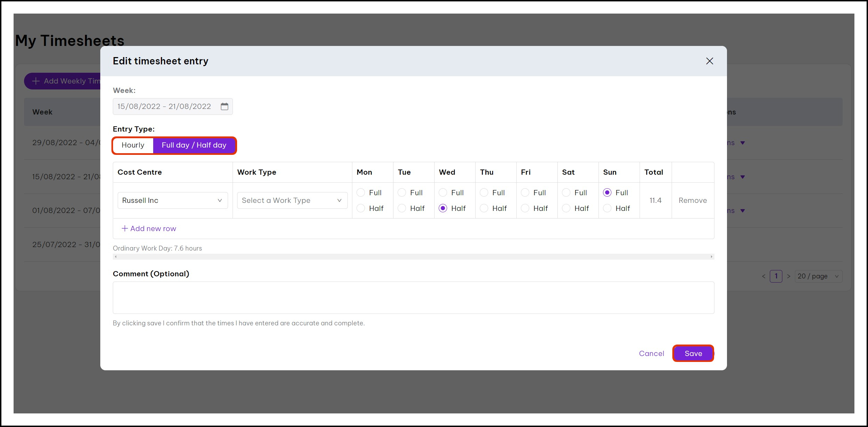The width and height of the screenshot is (868, 427).
Task: Pick Half for Sunday
Action: 607,208
